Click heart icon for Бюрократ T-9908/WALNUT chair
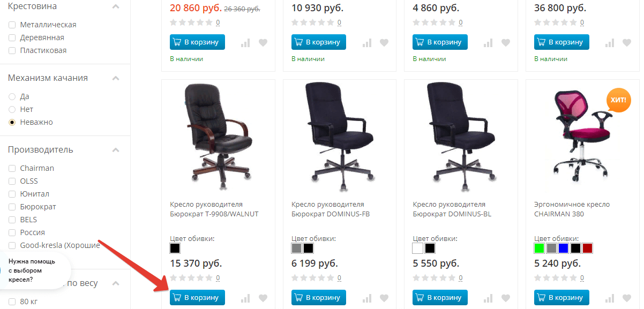 (263, 298)
